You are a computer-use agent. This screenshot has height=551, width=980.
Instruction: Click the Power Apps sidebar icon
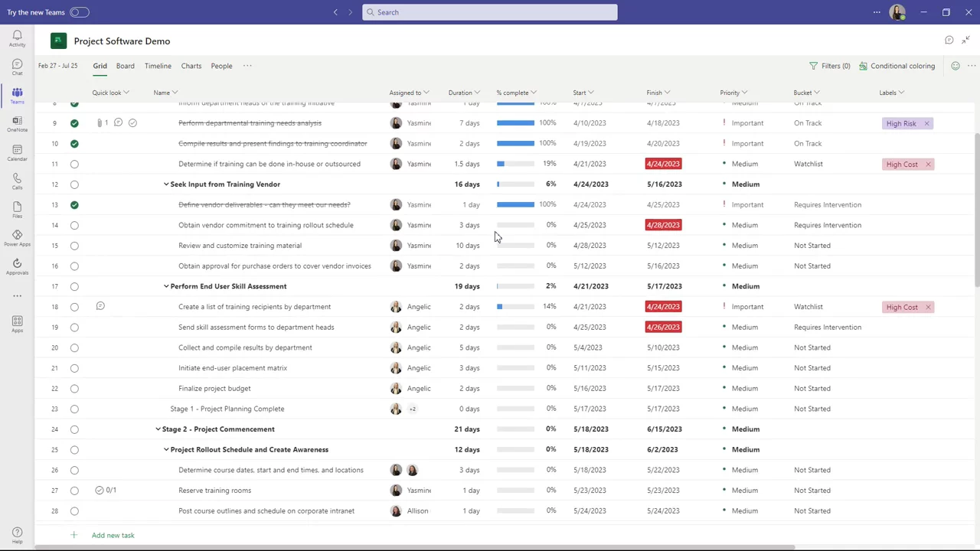coord(17,238)
